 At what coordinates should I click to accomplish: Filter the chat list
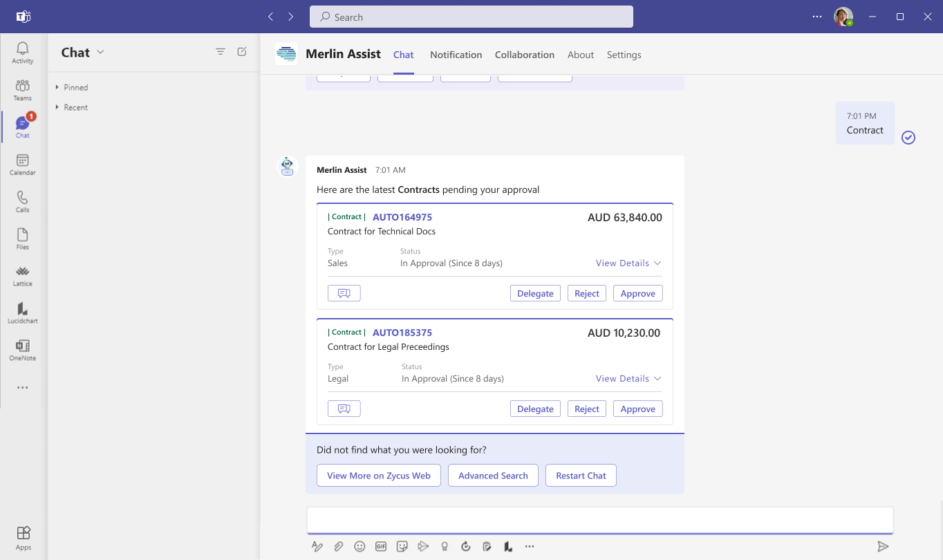(x=221, y=52)
